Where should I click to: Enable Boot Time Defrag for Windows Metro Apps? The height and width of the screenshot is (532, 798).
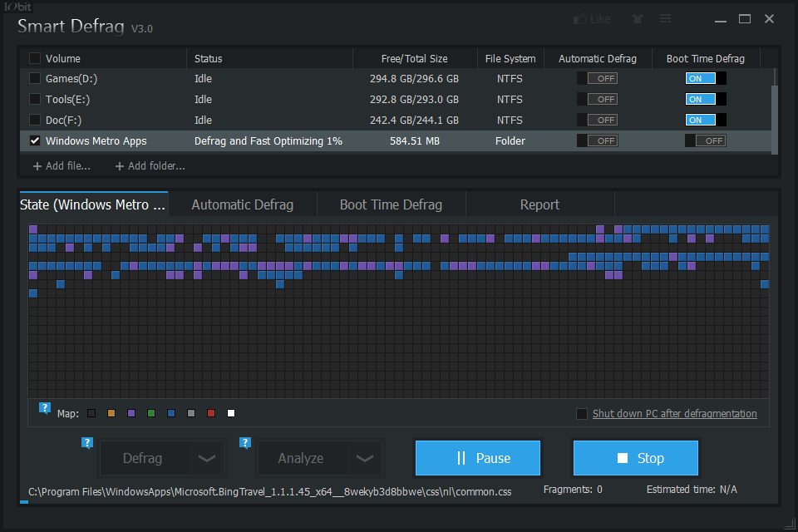pyautogui.click(x=706, y=141)
